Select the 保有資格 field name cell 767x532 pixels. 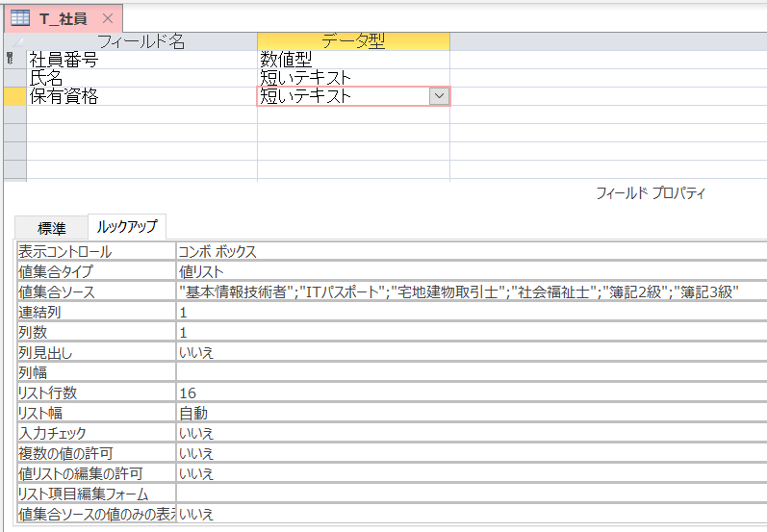(141, 96)
